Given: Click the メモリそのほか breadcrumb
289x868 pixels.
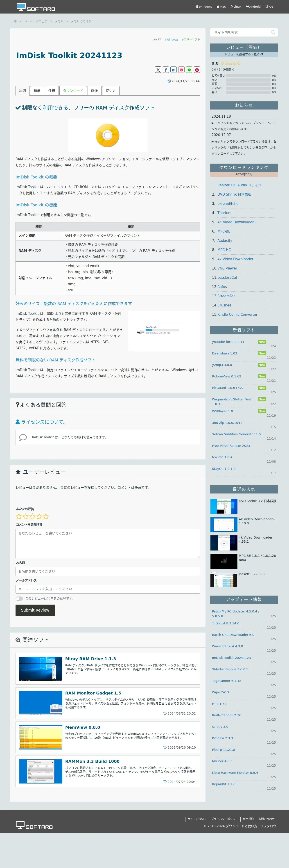Looking at the screenshot, I should click(x=81, y=21).
